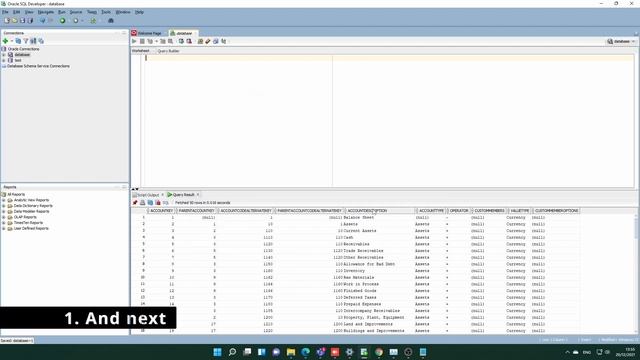This screenshot has width=640, height=360.
Task: Switch to Script Output tab
Action: [147, 195]
